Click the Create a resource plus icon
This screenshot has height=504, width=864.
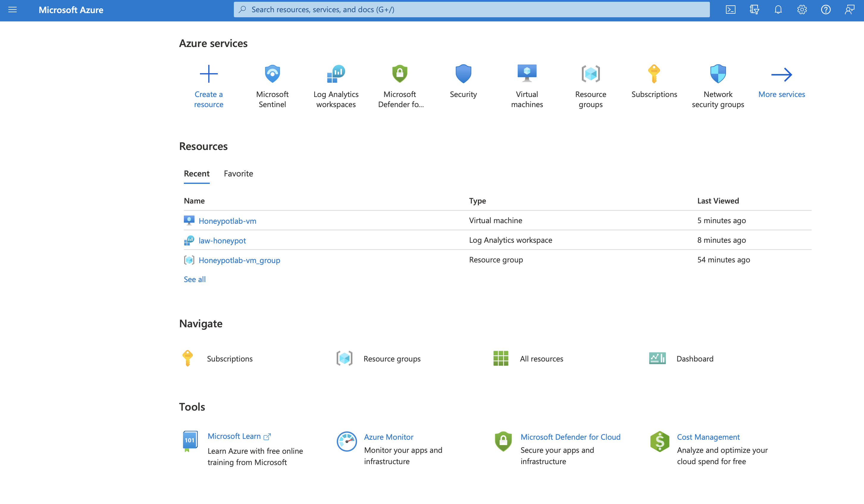(x=209, y=74)
